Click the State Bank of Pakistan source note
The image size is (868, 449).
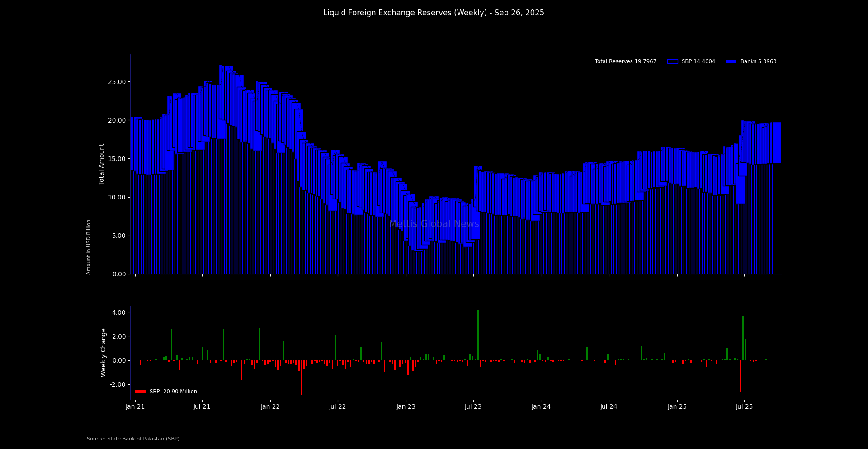tap(133, 439)
